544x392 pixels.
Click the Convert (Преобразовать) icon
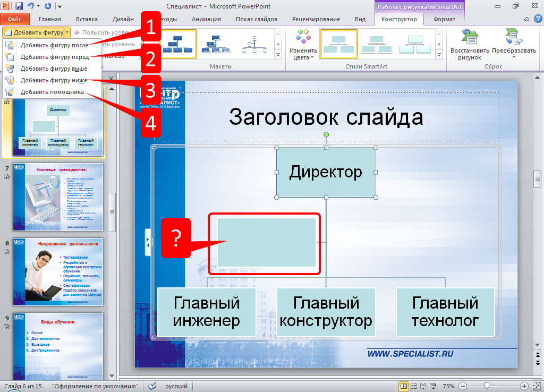pyautogui.click(x=514, y=44)
